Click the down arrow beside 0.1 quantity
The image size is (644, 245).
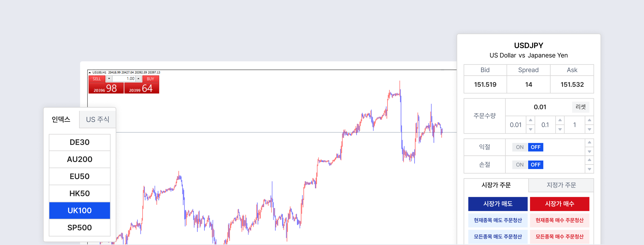click(x=560, y=129)
